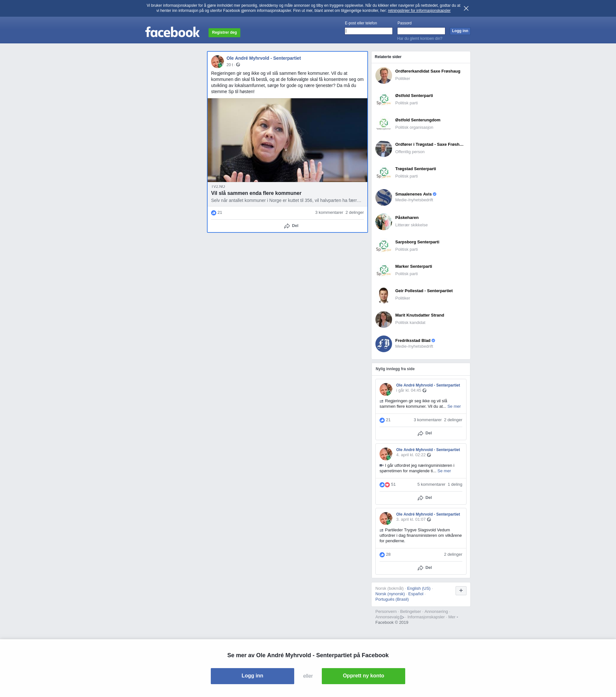Open Sarpsborg Senterparti logo
The image size is (616, 697).
pos(384,246)
